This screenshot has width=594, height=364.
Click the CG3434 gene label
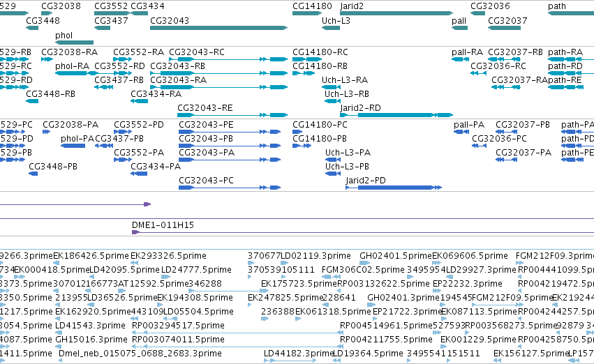[x=147, y=6]
